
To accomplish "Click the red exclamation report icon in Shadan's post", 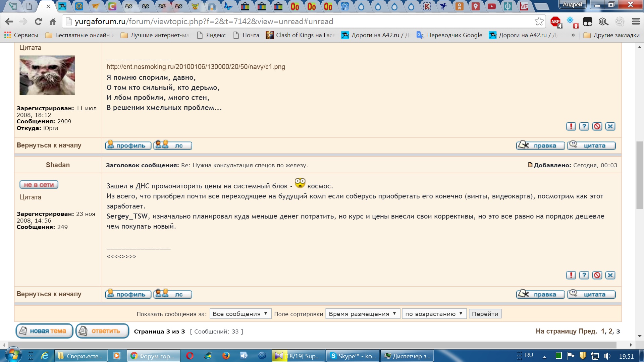I will tap(571, 275).
